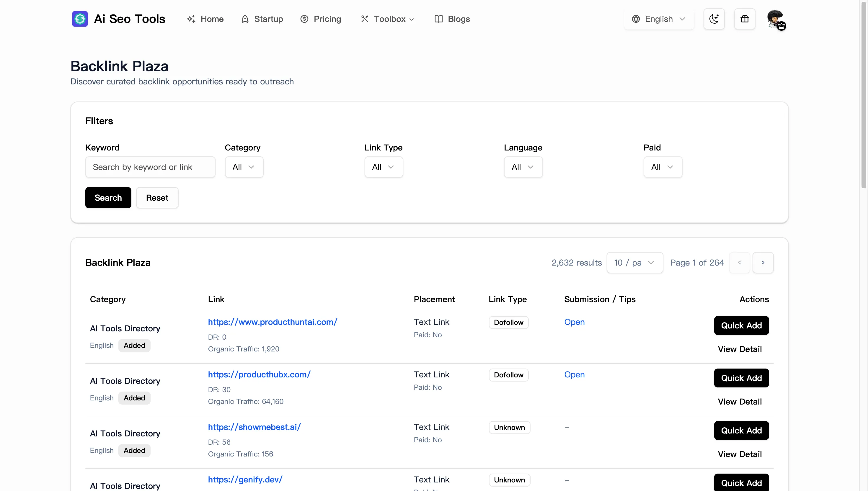Viewport: 868px width, 491px height.
Task: Switch to the Blogs menu item
Action: pos(459,19)
